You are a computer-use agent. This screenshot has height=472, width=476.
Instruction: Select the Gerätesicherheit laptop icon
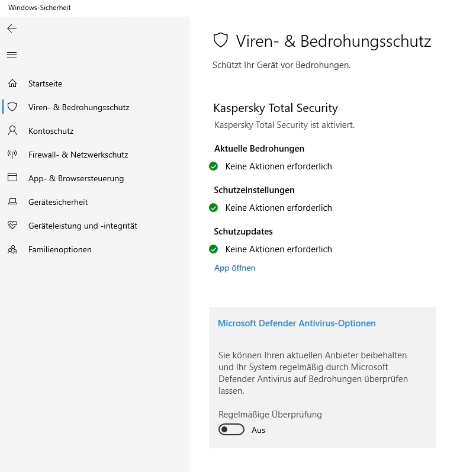pos(12,201)
